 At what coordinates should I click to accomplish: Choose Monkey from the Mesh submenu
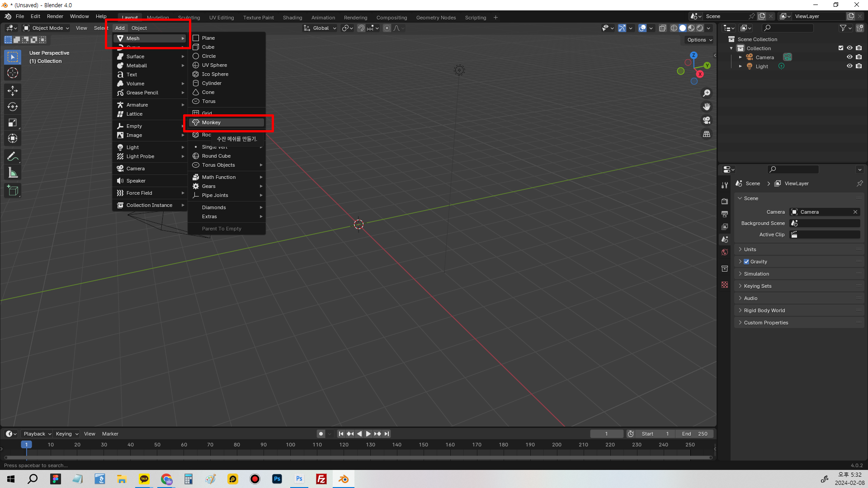[x=226, y=122]
